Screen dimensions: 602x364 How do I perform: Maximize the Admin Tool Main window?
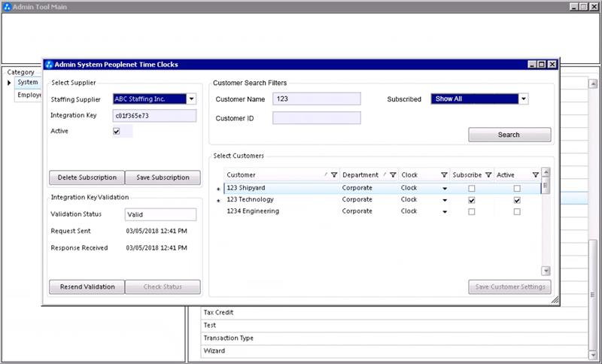tap(583, 7)
